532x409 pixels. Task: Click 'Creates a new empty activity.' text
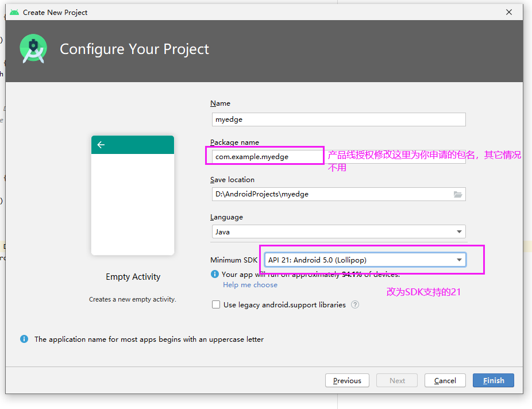pyautogui.click(x=133, y=299)
